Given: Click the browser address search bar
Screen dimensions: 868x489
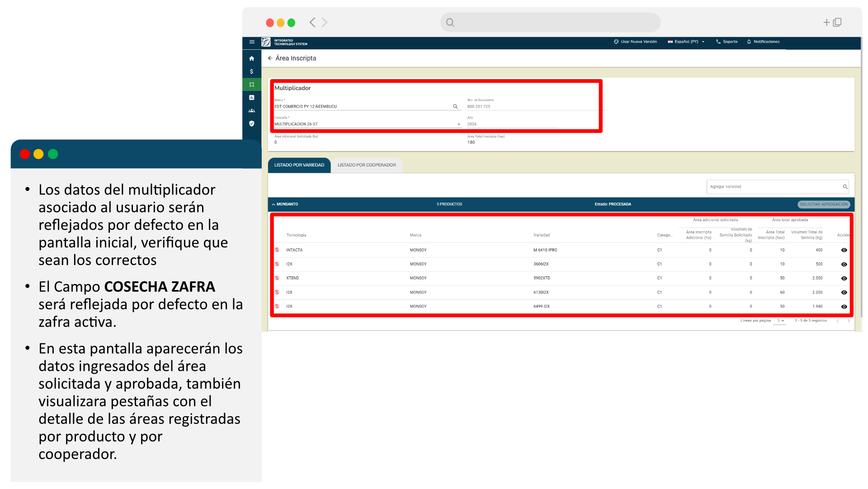Looking at the screenshot, I should tap(551, 23).
